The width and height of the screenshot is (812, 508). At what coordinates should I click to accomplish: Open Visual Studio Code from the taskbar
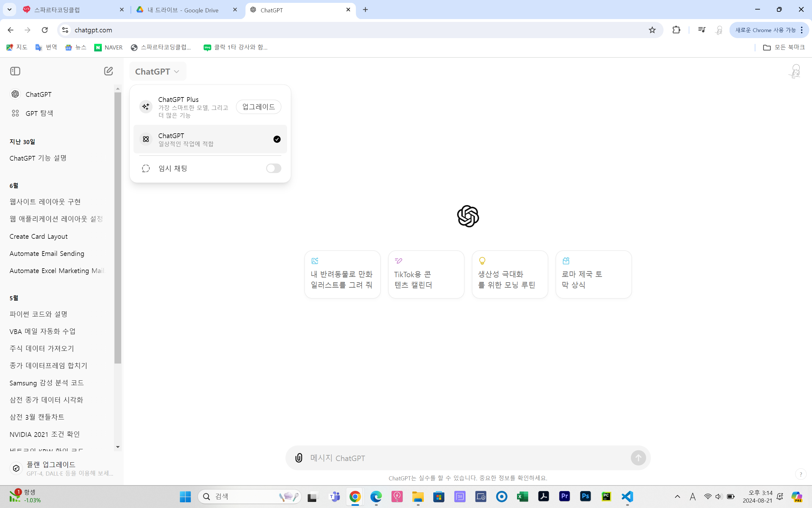click(627, 496)
